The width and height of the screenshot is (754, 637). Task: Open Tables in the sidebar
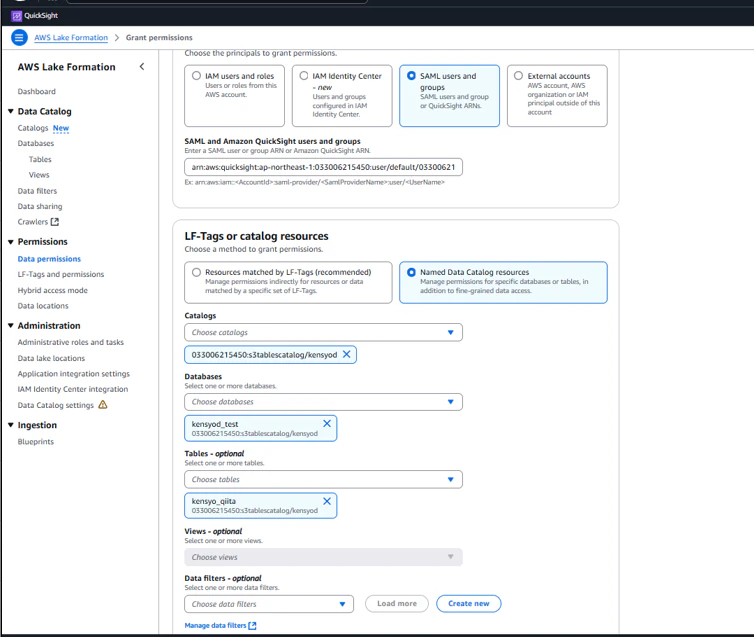40,159
